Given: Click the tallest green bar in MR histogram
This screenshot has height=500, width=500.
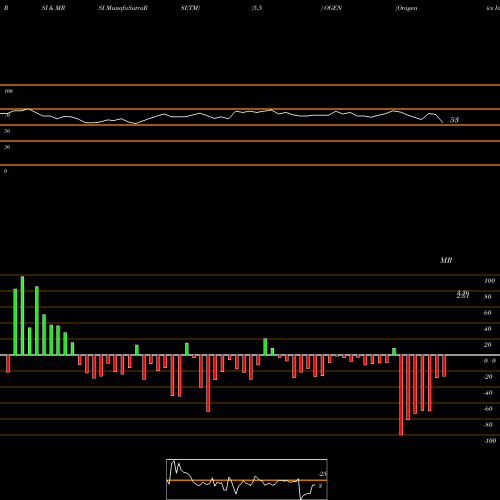Looking at the screenshot, I should coord(22,316).
